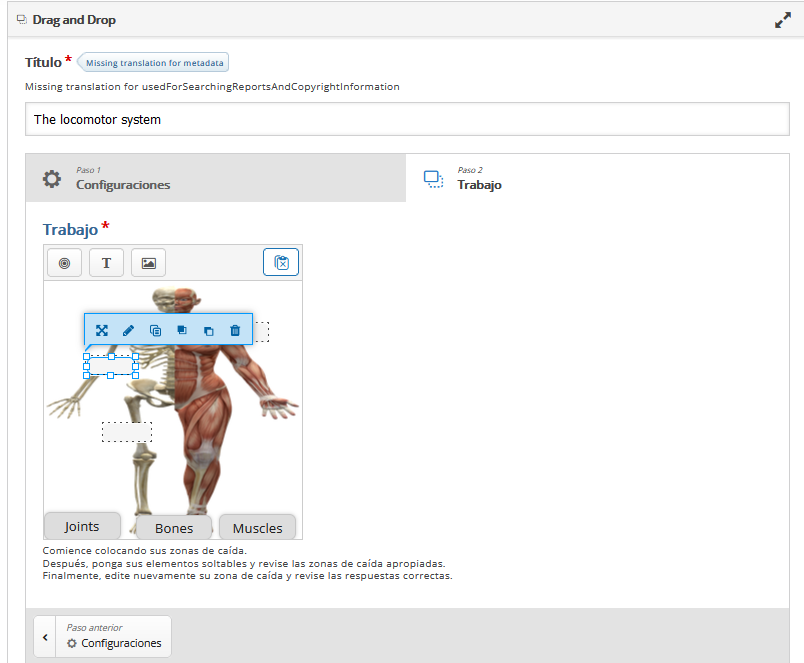804x663 pixels.
Task: Send selected element to back
Action: (208, 330)
